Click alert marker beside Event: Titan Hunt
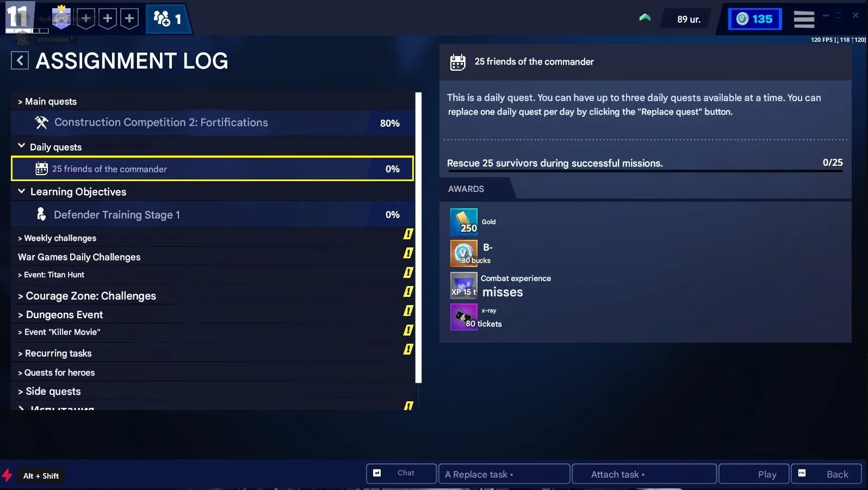868x490 pixels. point(408,272)
